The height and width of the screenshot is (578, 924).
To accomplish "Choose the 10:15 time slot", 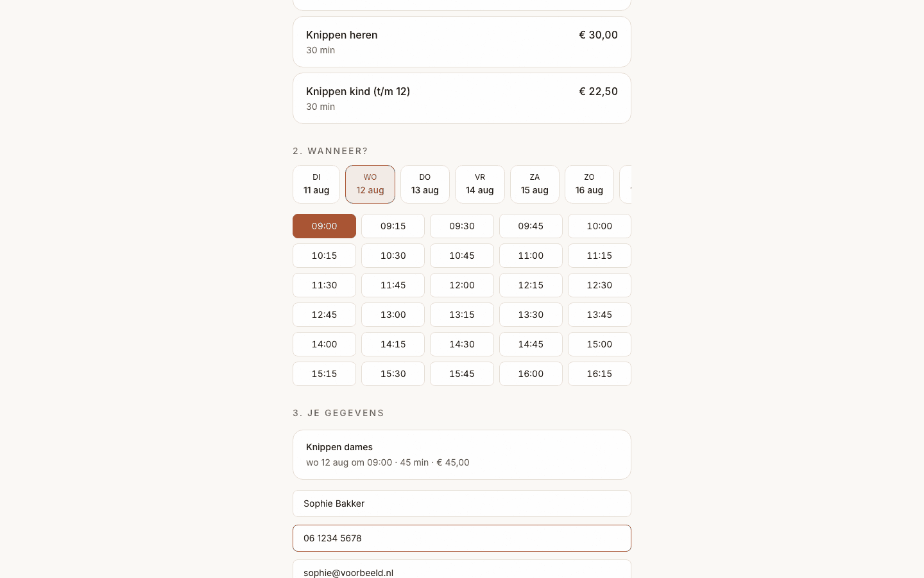I will point(324,256).
